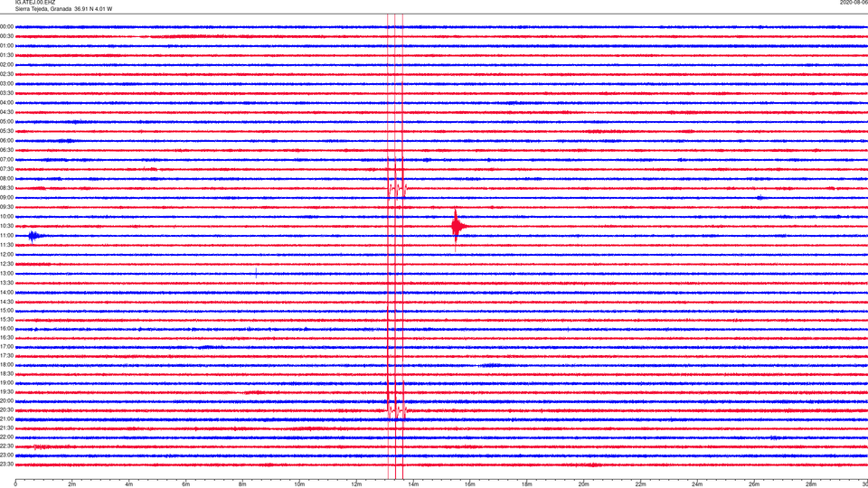
Task: Click the 2m tick label
Action: click(72, 484)
